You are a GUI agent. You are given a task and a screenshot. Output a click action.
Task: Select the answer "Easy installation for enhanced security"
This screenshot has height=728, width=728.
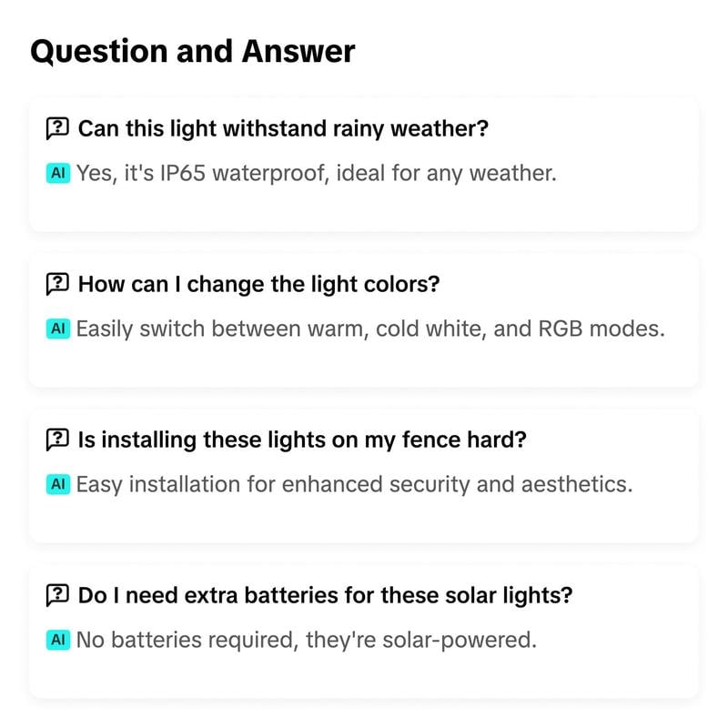(x=353, y=484)
